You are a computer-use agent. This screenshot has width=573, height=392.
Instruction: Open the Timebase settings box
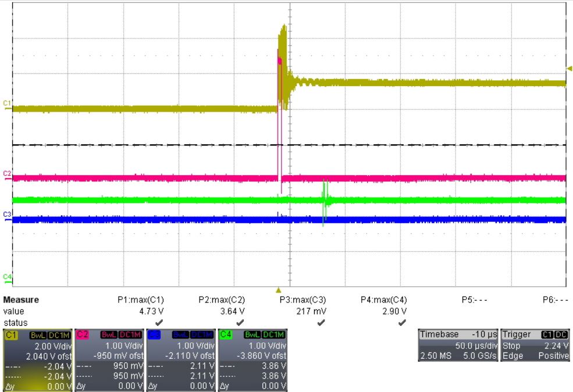(x=458, y=345)
